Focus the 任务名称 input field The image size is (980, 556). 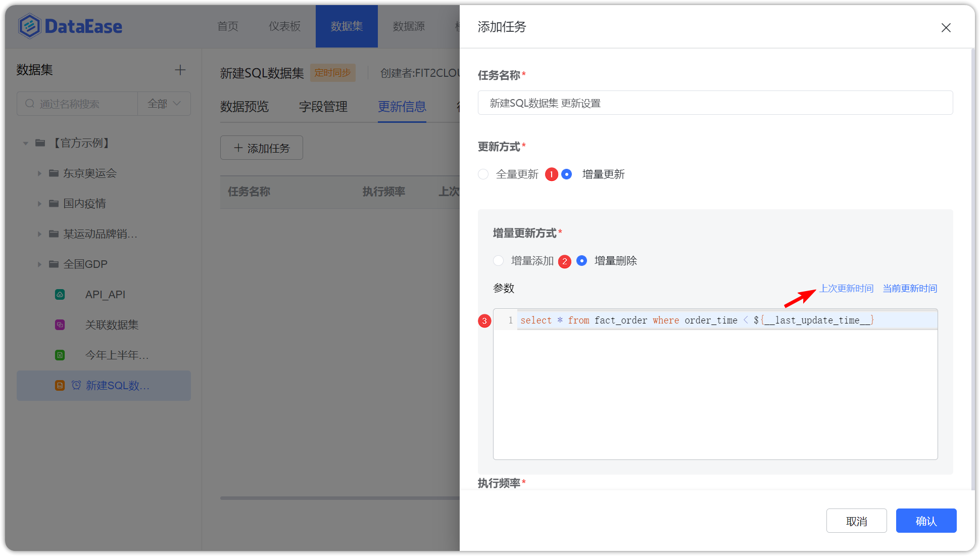pos(715,103)
